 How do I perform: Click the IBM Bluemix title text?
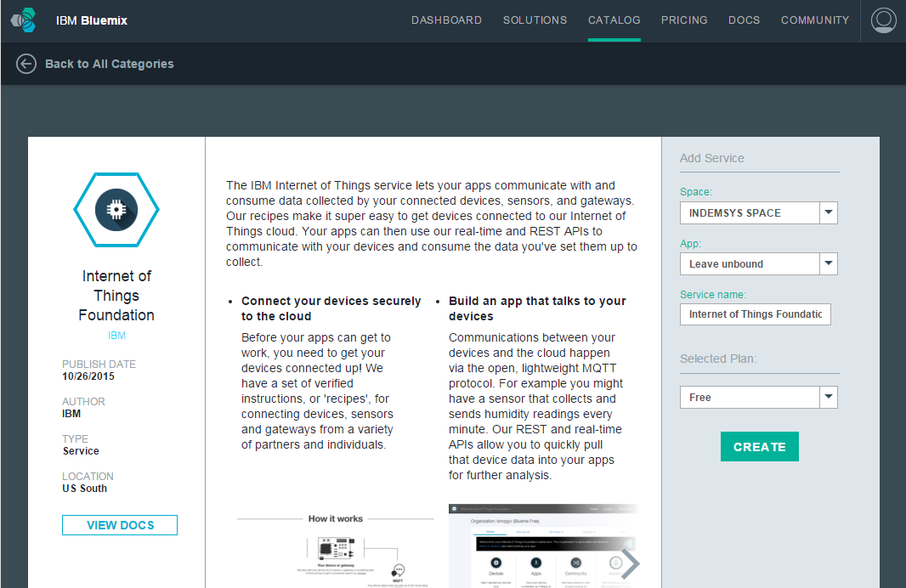[x=92, y=20]
